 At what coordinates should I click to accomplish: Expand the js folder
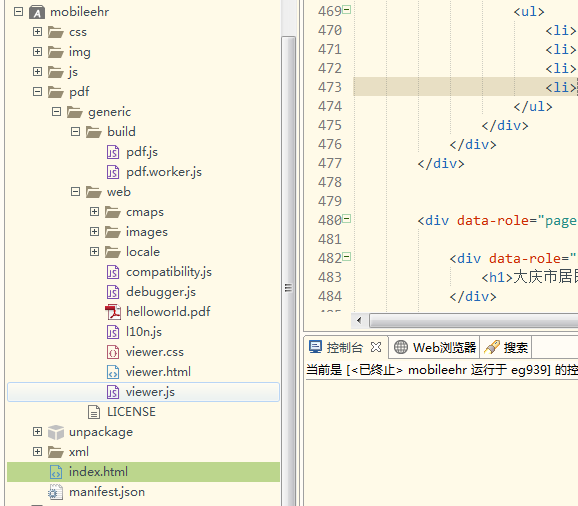[37, 71]
